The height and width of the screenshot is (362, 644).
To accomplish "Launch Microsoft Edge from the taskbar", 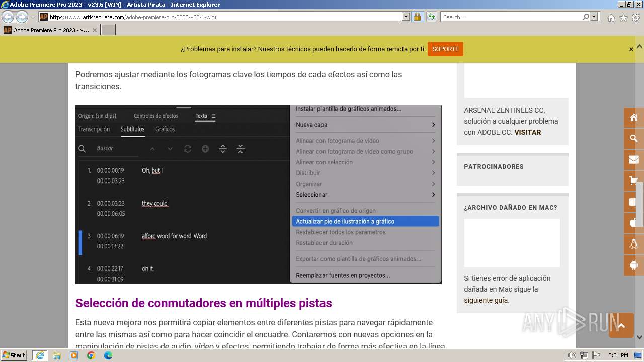I will coord(108,355).
